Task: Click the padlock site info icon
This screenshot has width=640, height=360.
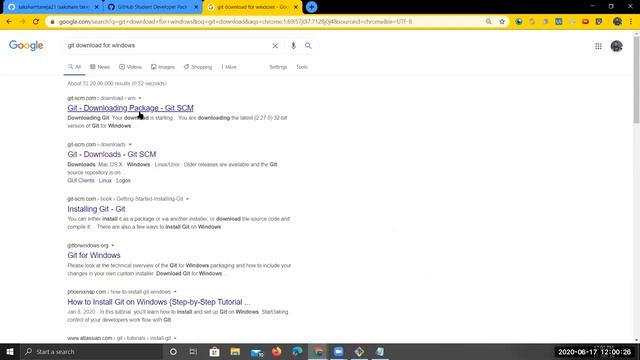Action: coord(52,22)
